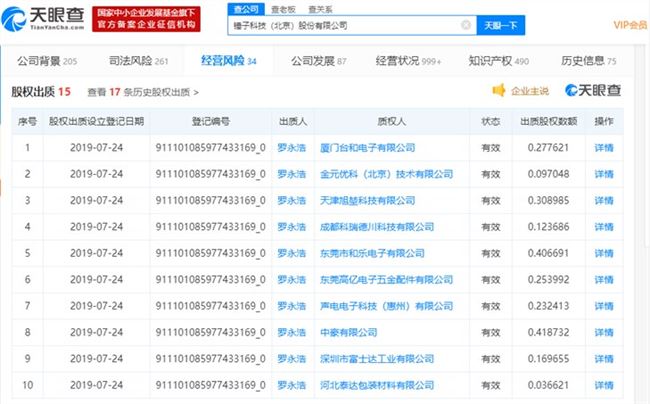
Task: Open the 司法风险 261 tab
Action: click(138, 61)
